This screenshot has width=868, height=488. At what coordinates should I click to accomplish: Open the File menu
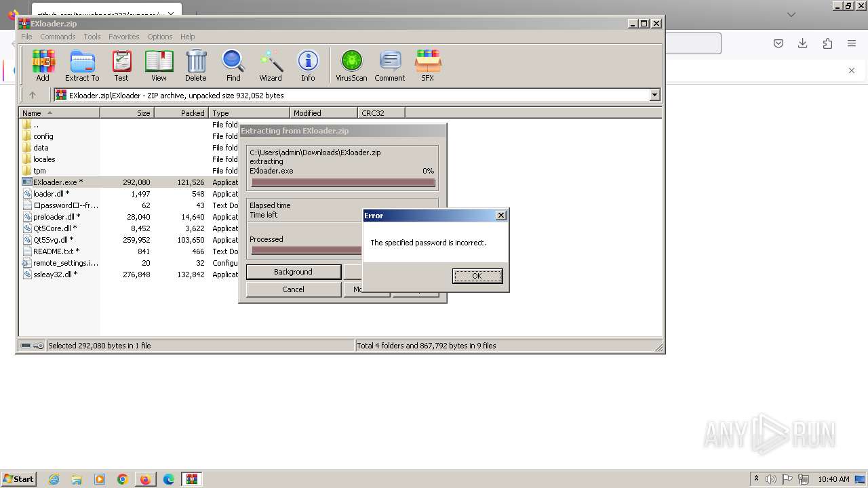click(x=26, y=37)
